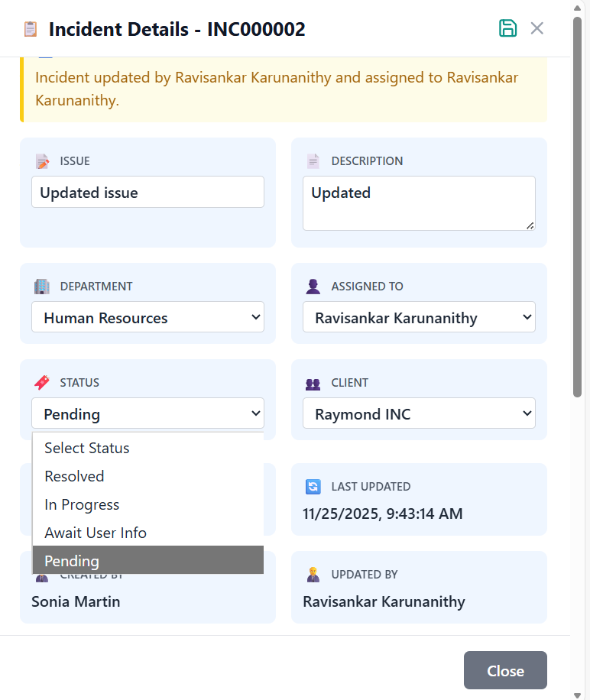Click the Description document icon
This screenshot has width=590, height=700.
coord(313,161)
